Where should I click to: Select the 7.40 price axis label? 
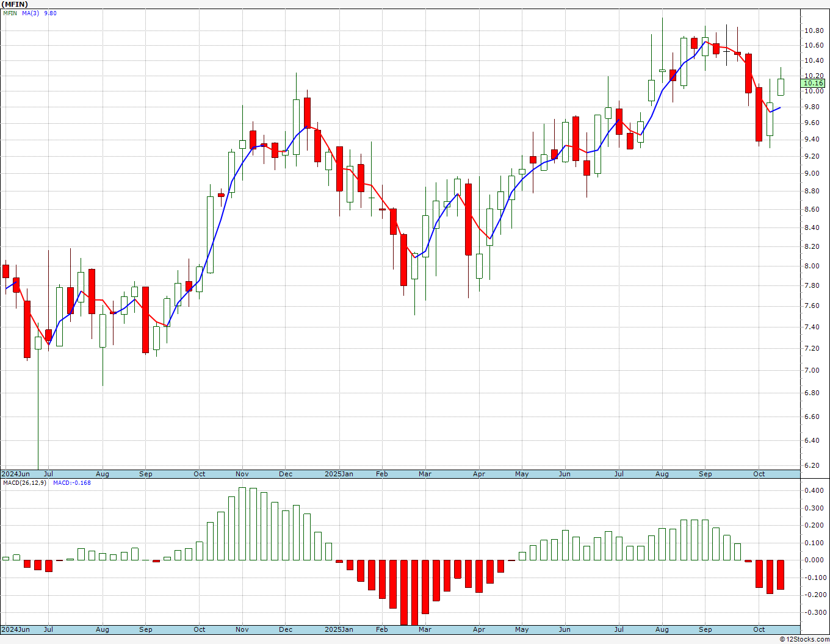[x=813, y=327]
